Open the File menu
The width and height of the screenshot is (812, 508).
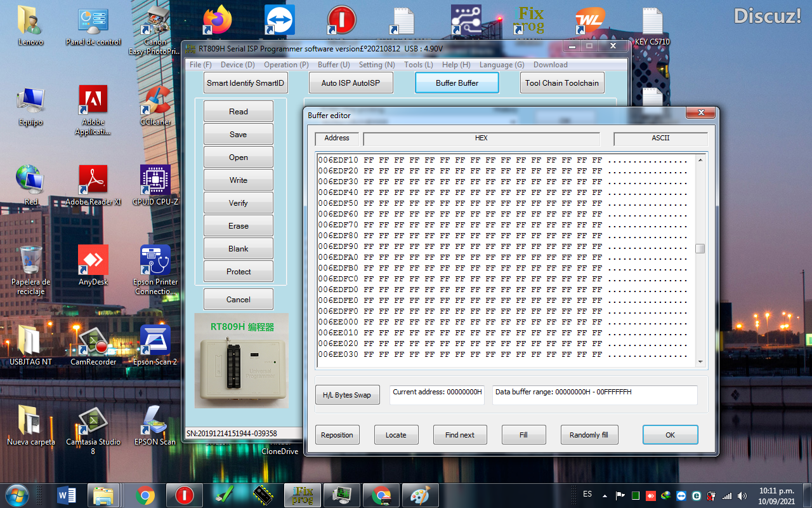(x=200, y=64)
